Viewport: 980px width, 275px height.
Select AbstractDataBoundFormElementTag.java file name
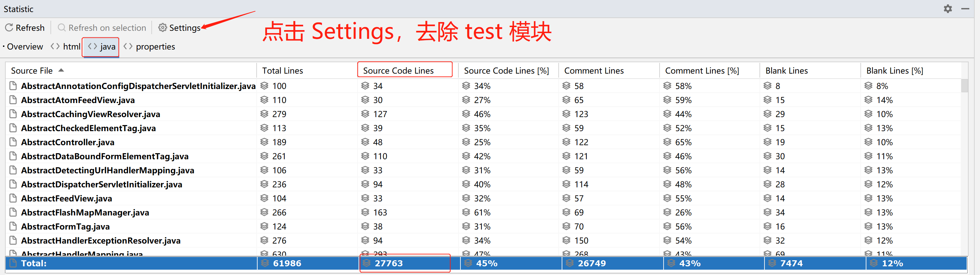105,156
